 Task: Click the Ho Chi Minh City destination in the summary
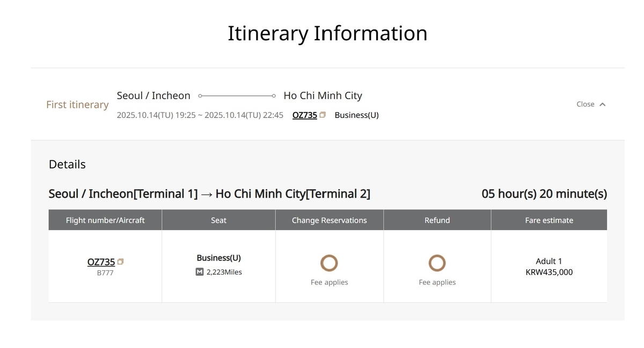pyautogui.click(x=323, y=95)
